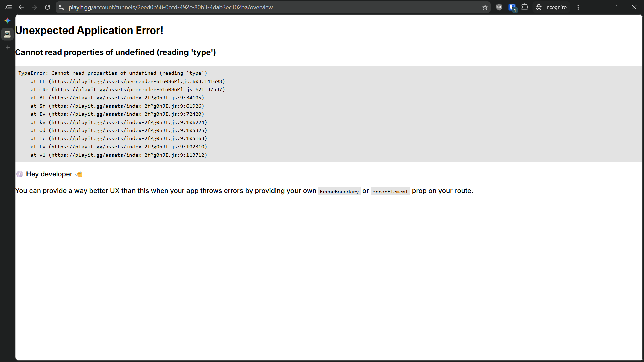The image size is (644, 362).
Task: Click the 'ErrorBoundary' code snippet
Action: [x=339, y=191]
